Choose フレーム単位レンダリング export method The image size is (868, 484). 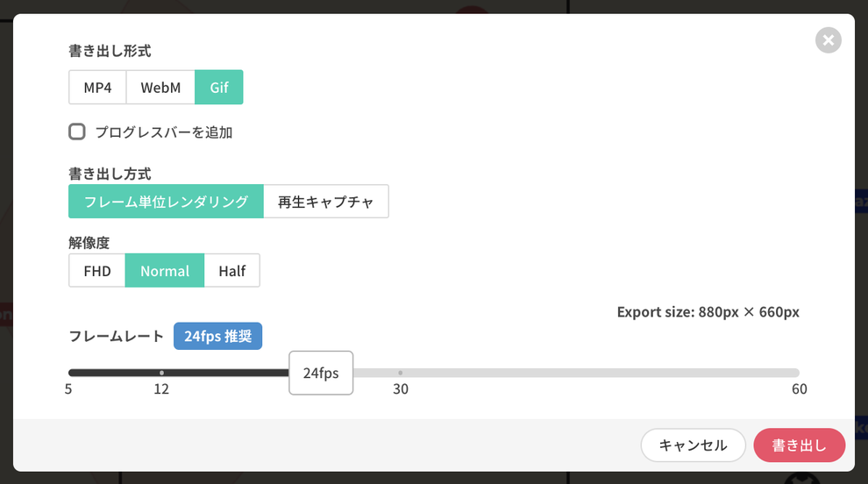pos(166,202)
